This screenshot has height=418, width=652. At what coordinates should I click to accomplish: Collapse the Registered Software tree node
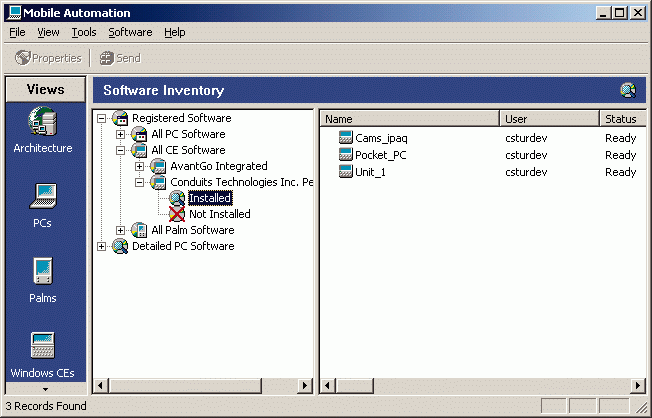coord(102,118)
